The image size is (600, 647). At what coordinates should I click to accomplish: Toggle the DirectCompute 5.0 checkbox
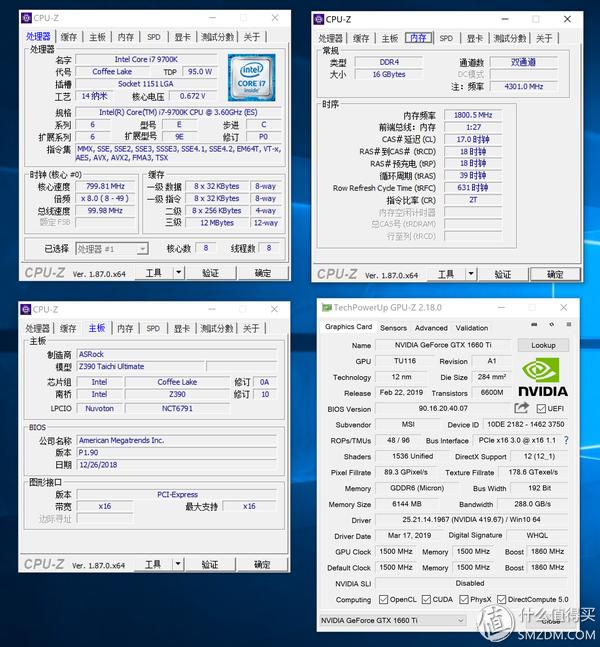click(x=501, y=599)
